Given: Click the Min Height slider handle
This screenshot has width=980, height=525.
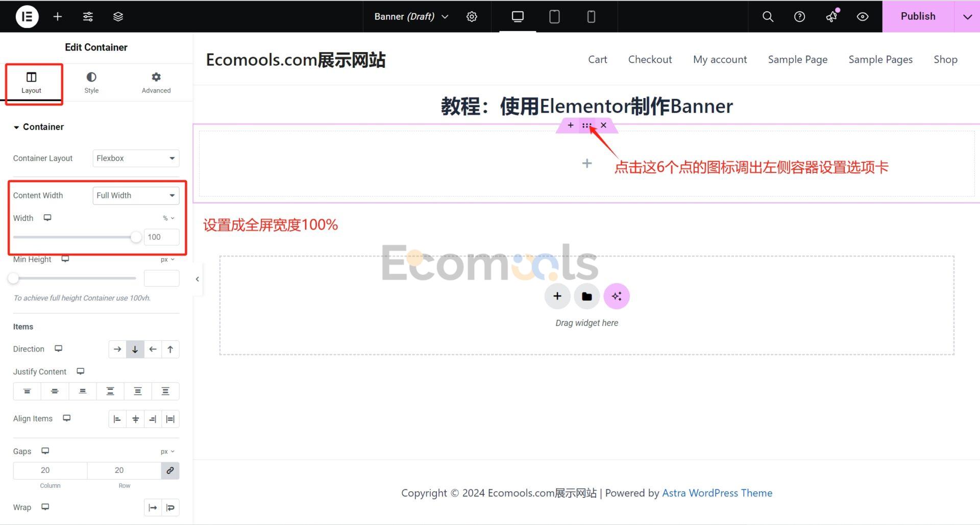Looking at the screenshot, I should pos(13,278).
